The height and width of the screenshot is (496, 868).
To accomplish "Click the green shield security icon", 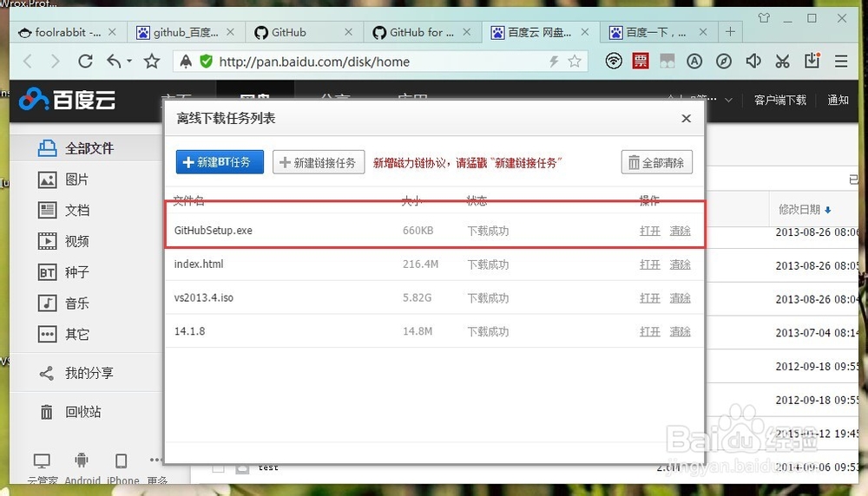I will pos(207,62).
